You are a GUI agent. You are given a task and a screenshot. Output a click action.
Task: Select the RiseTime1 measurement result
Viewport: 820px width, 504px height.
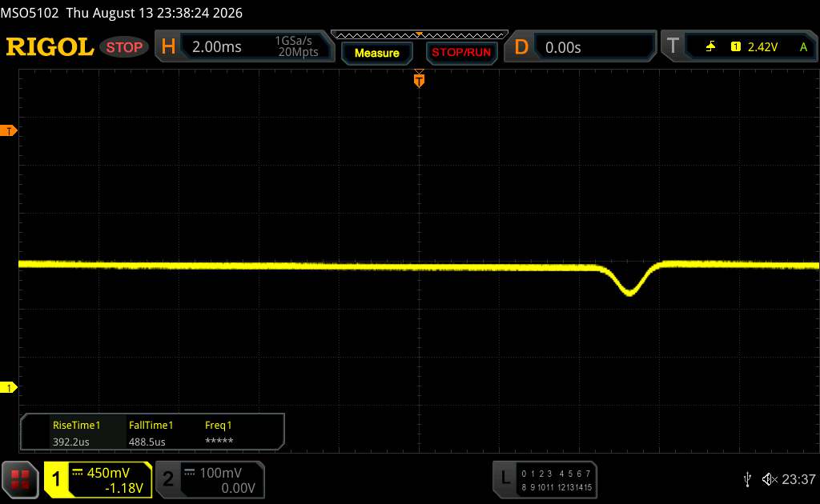click(76, 433)
